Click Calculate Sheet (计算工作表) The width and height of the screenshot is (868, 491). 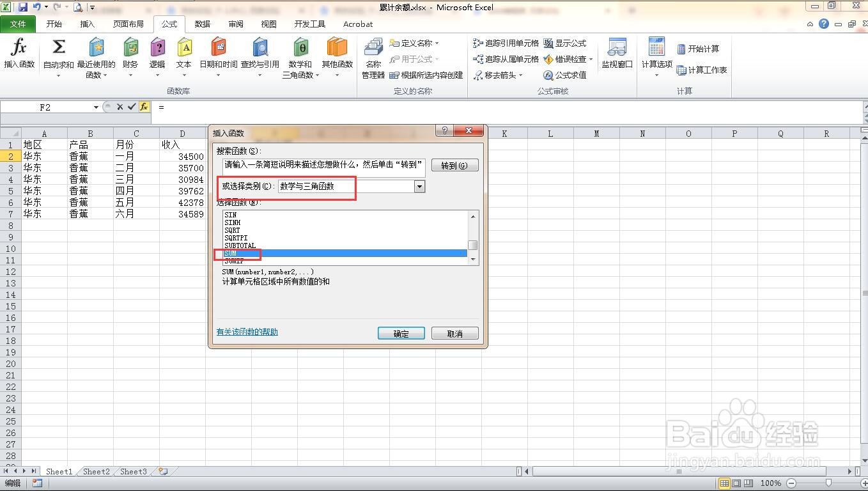[x=701, y=70]
